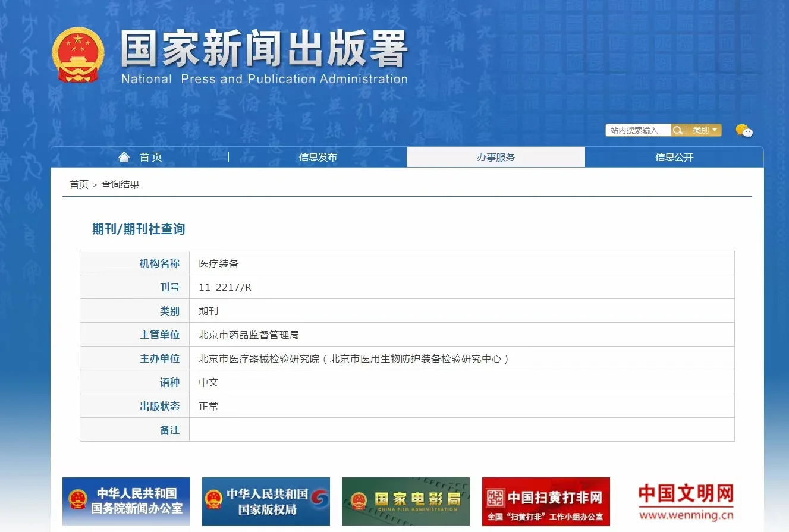Switch to the 信息公开 tab
This screenshot has height=532, width=789.
674,156
